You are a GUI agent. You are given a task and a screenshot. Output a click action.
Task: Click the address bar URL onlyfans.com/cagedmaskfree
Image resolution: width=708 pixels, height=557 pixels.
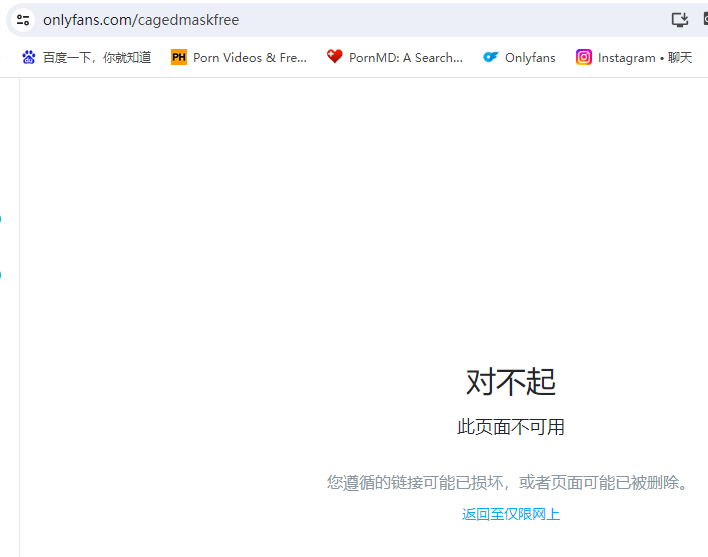tap(141, 20)
